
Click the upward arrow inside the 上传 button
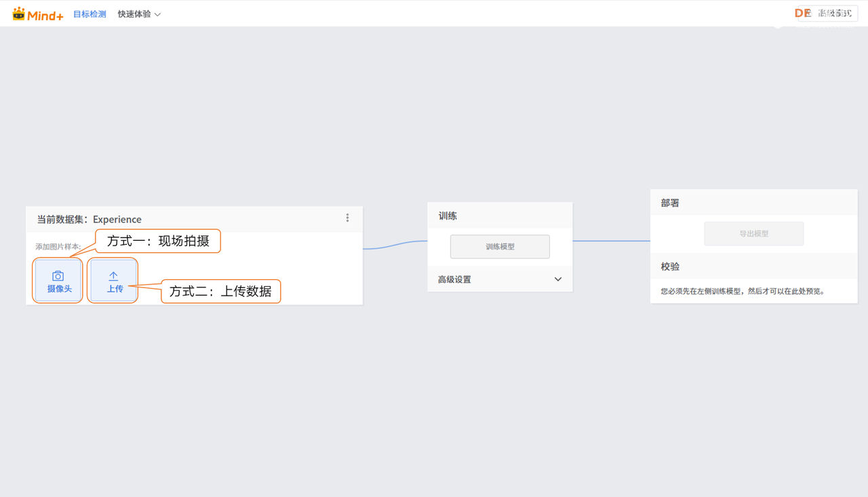coord(113,274)
